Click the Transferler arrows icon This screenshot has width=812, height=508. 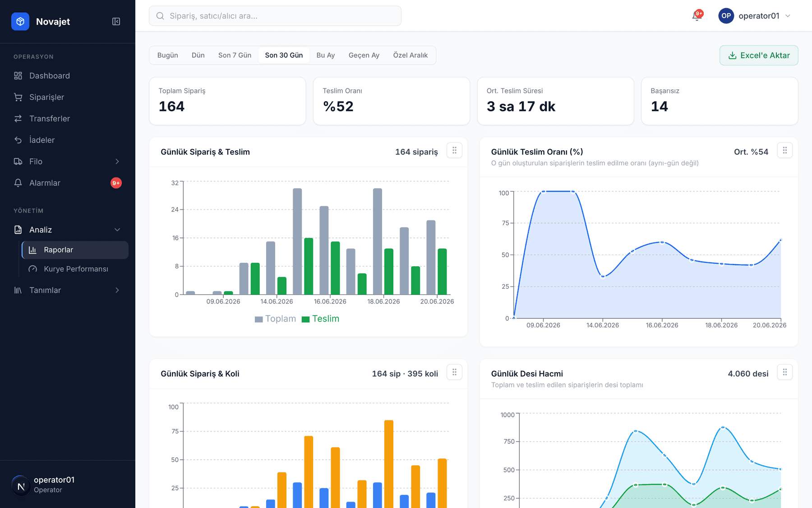pyautogui.click(x=18, y=118)
